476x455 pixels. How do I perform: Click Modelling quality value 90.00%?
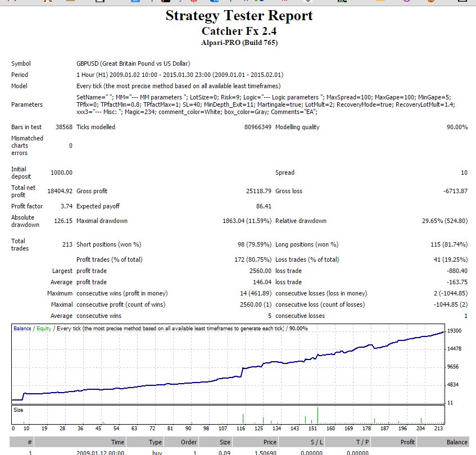pyautogui.click(x=457, y=127)
